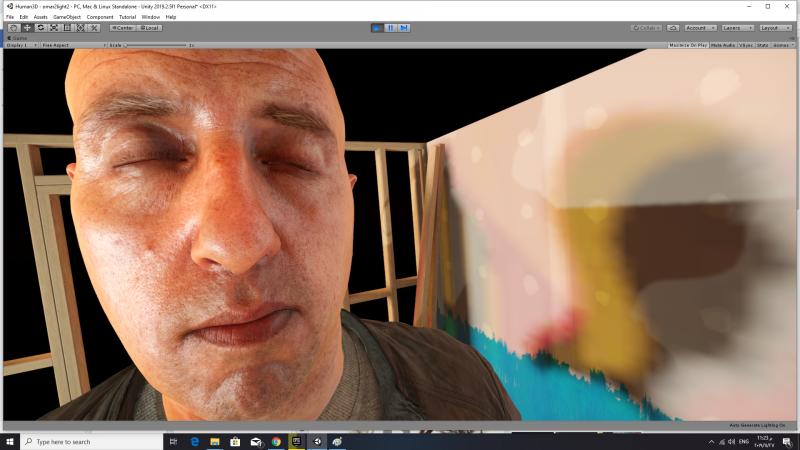This screenshot has width=800, height=450.
Task: Select the Rect transform tool
Action: pos(67,28)
